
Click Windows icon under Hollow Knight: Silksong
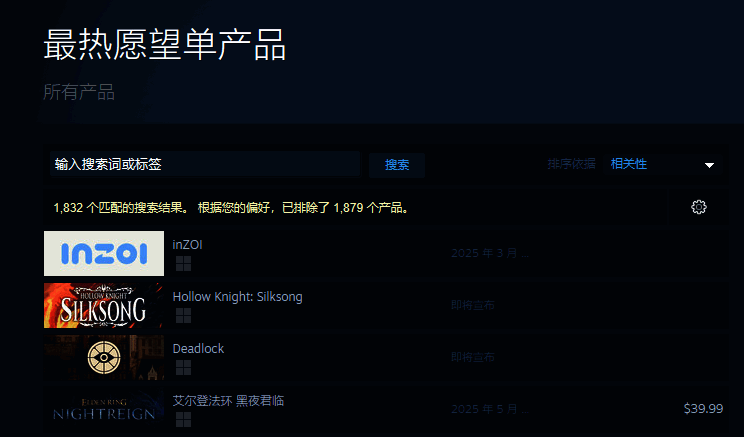pos(184,316)
